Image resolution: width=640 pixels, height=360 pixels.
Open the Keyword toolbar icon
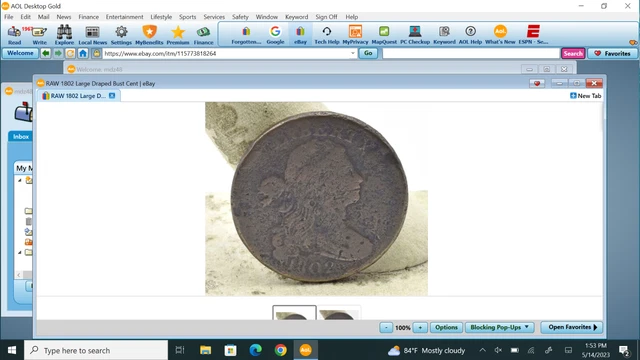tap(444, 35)
